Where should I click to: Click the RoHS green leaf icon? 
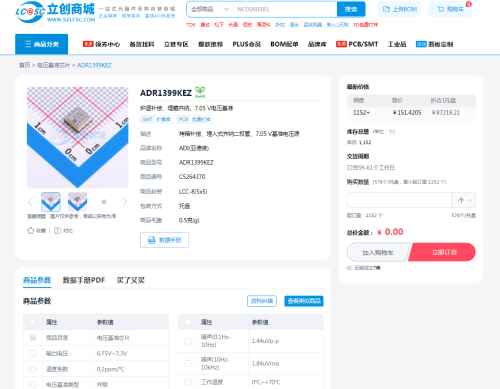click(200, 92)
